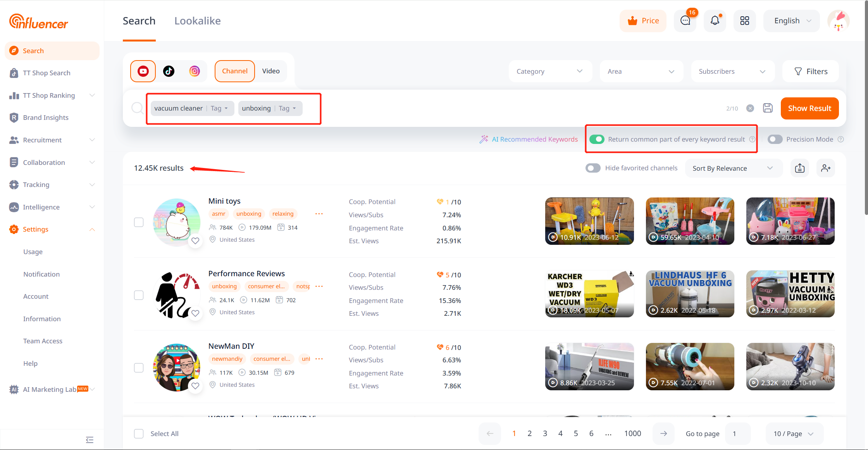This screenshot has height=450, width=868.
Task: Switch to the Video tab
Action: (270, 71)
